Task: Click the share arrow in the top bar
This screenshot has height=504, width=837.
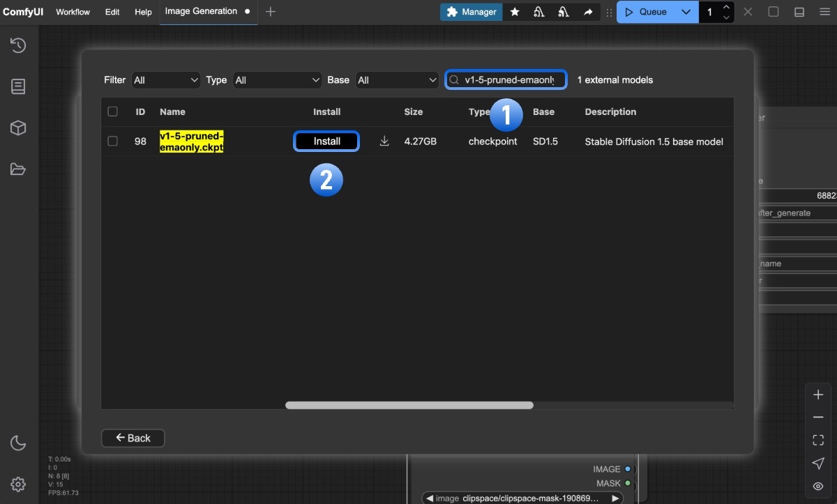Action: [x=588, y=12]
